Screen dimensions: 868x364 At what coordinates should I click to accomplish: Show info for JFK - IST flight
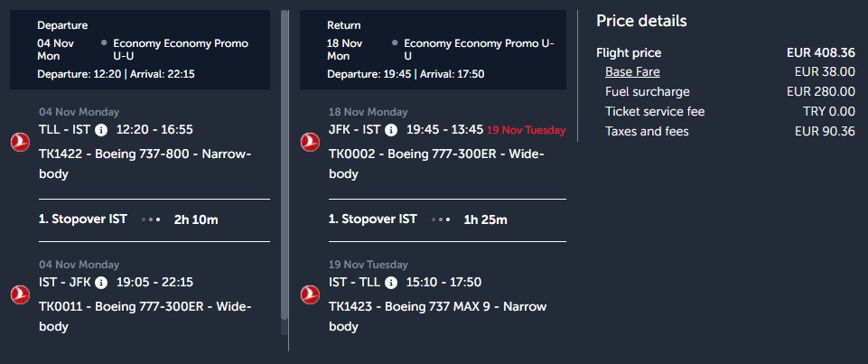(391, 130)
